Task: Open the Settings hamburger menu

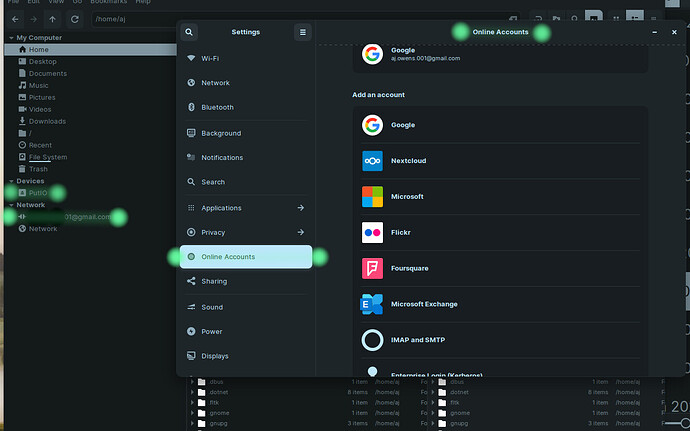Action: 303,32
